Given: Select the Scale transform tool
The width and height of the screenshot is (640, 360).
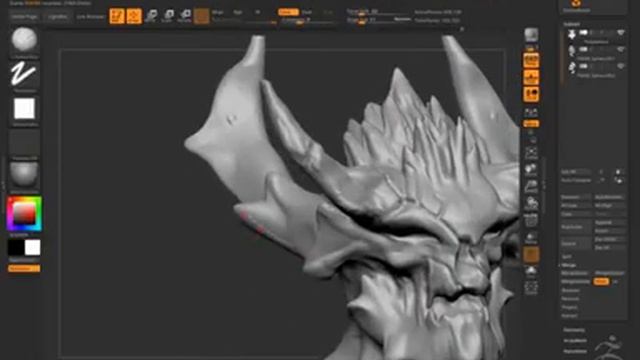Looking at the screenshot, I should (x=168, y=16).
